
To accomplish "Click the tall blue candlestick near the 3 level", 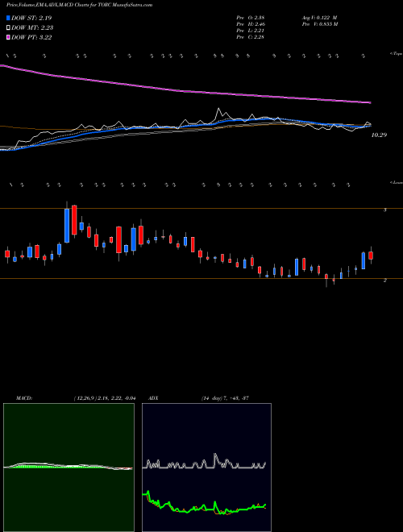I will pos(67,225).
